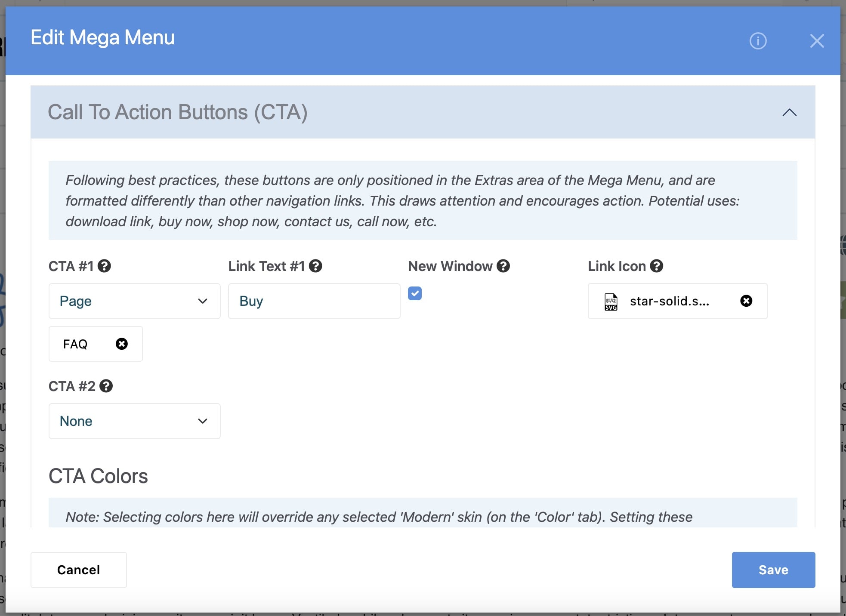The height and width of the screenshot is (616, 846).
Task: Click the Cancel button
Action: 78,570
